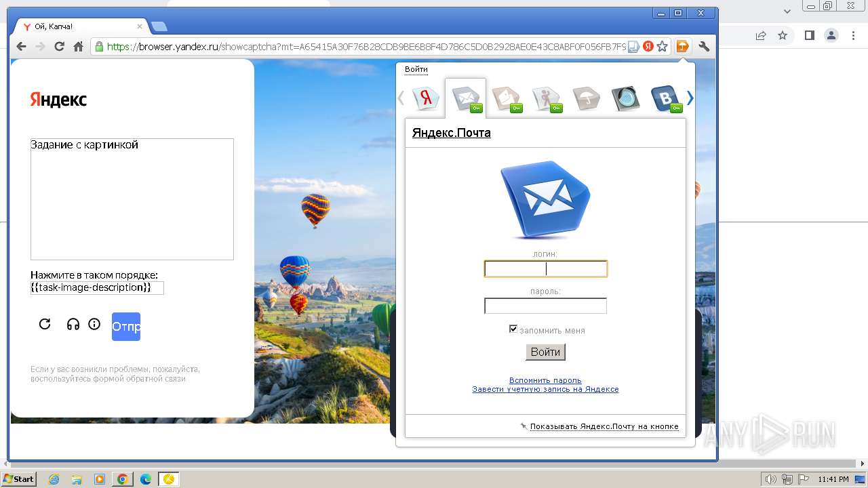Screen dimensions: 868x488
Task: Click the page document icon in address bar
Action: (x=633, y=46)
